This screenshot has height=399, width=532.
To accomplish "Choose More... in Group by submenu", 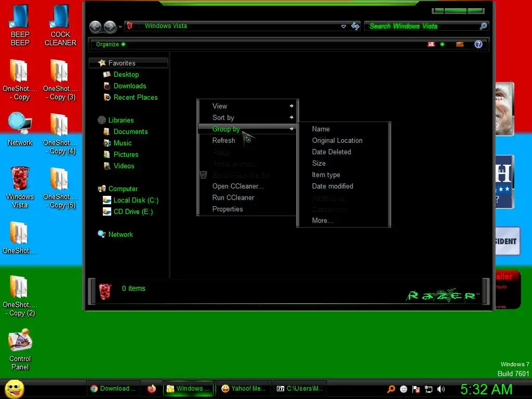I will [x=343, y=220].
